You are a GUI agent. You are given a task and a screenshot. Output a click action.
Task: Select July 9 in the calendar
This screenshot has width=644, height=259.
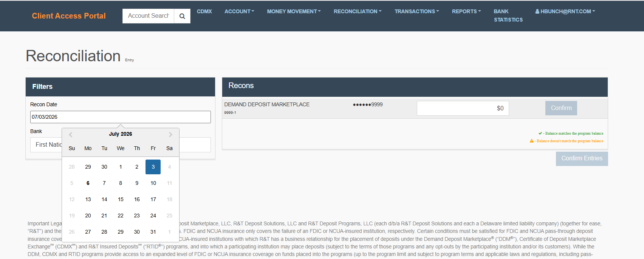(x=137, y=183)
